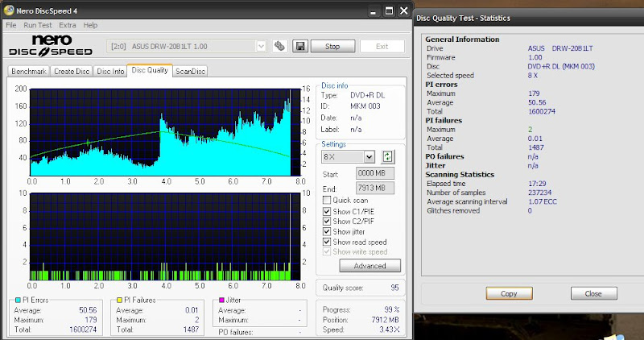Open the Run Test menu
The width and height of the screenshot is (644, 340).
pos(37,25)
